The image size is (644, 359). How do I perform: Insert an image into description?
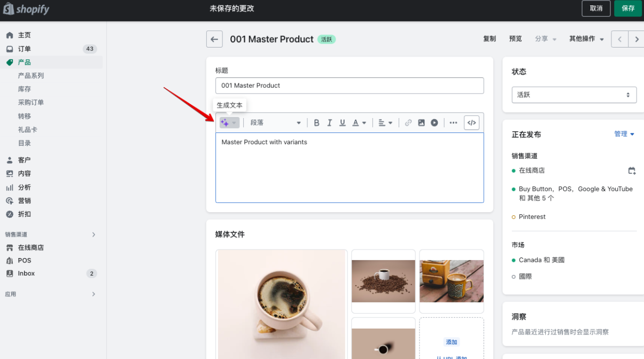coord(421,123)
